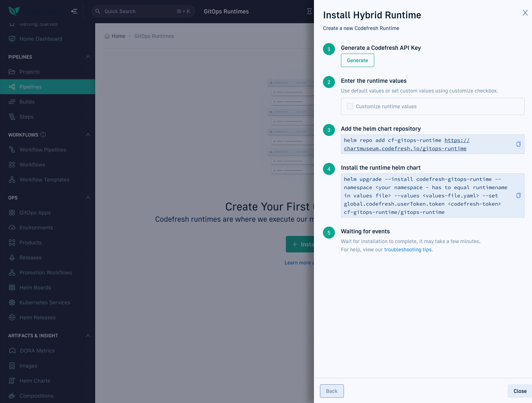Click the GitOps Runtimes breadcrumb text

[x=154, y=36]
